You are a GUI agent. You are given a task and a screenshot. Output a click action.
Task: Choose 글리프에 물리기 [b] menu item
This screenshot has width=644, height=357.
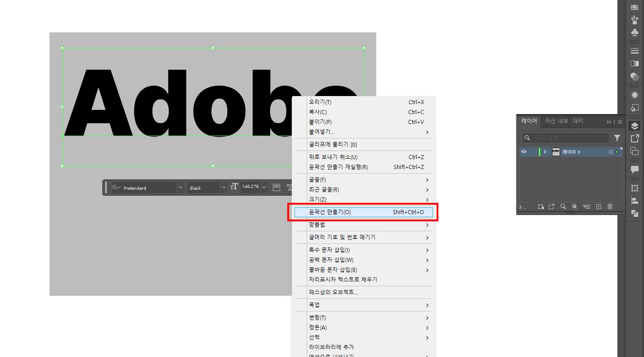click(x=363, y=145)
